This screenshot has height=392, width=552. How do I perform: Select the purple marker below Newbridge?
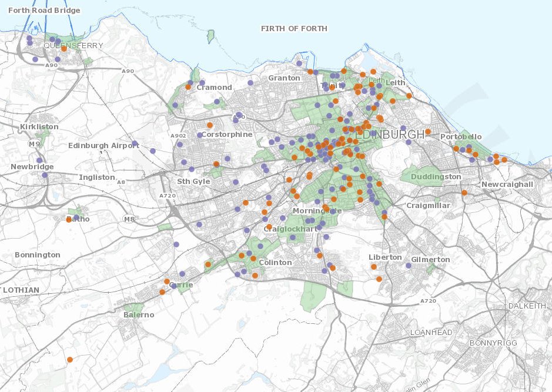pyautogui.click(x=44, y=175)
